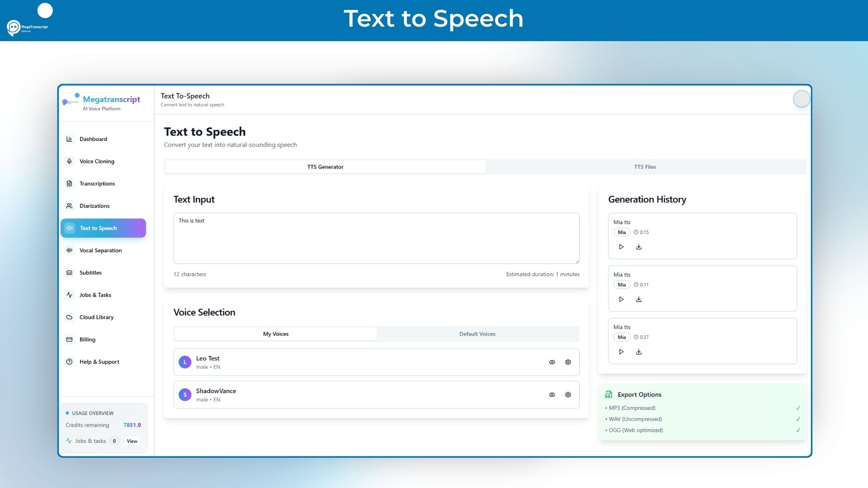Preview the Leo Test voice
The height and width of the screenshot is (488, 868).
click(552, 362)
